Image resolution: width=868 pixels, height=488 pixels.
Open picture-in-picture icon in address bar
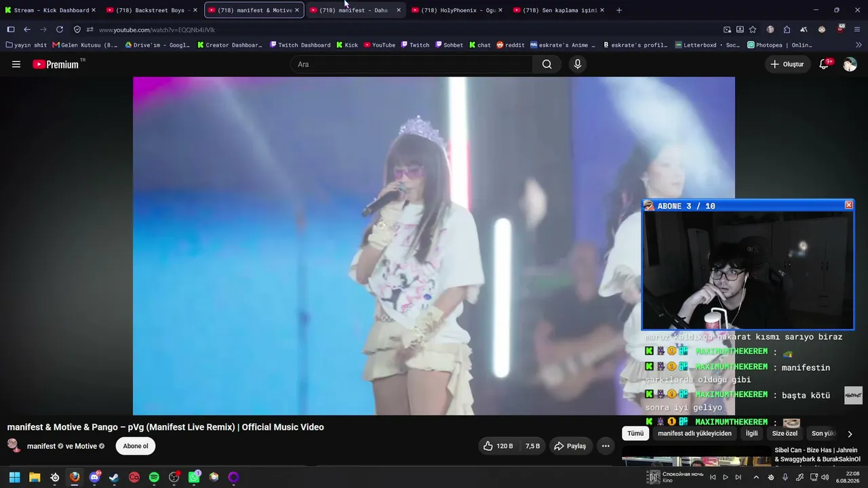click(x=727, y=30)
